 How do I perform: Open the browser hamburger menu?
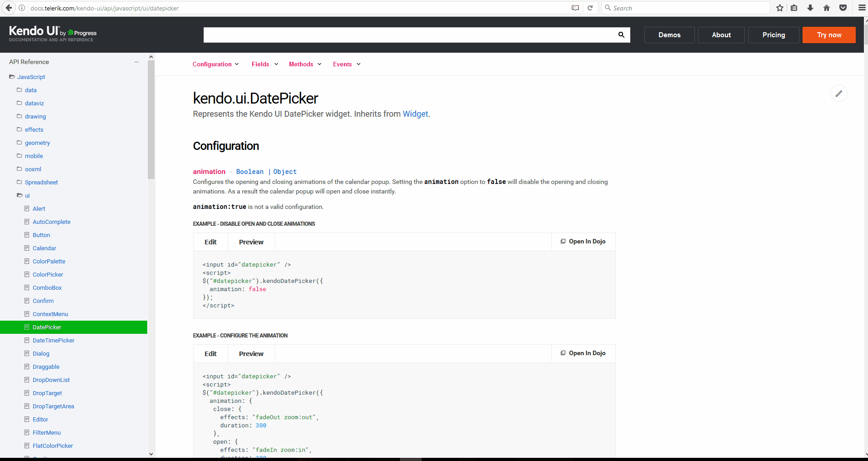(862, 8)
